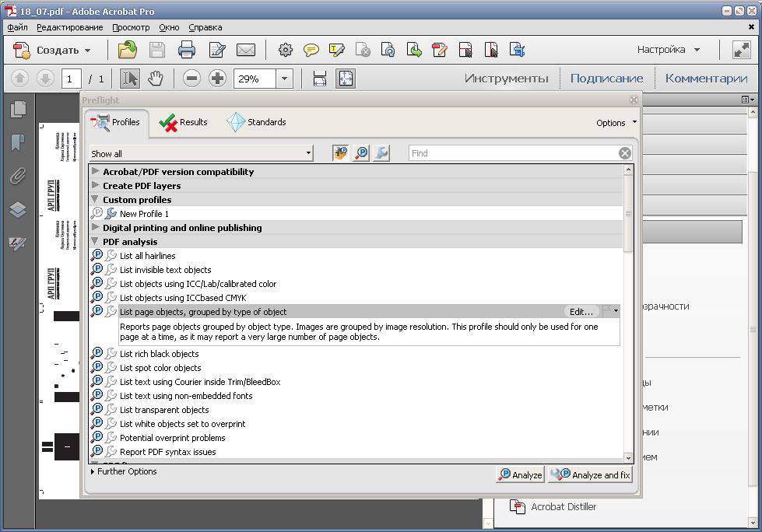
Task: Select single checks magnifier icon in Preflight
Action: (361, 153)
